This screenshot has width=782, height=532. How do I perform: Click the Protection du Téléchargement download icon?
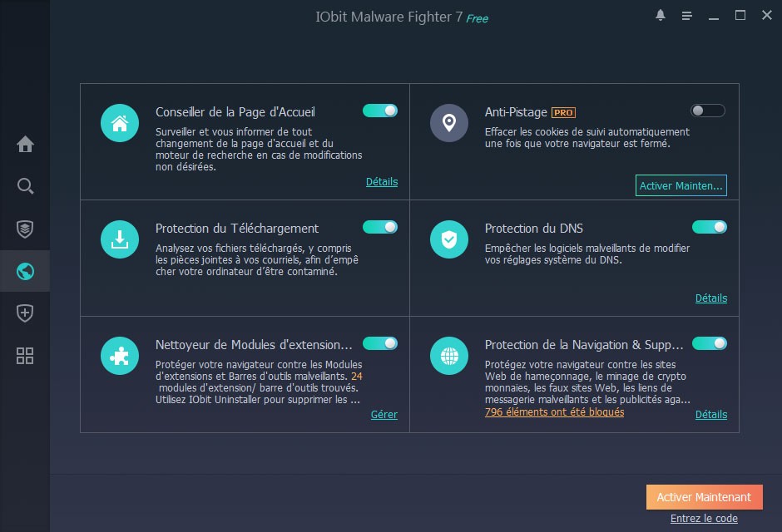coord(120,239)
